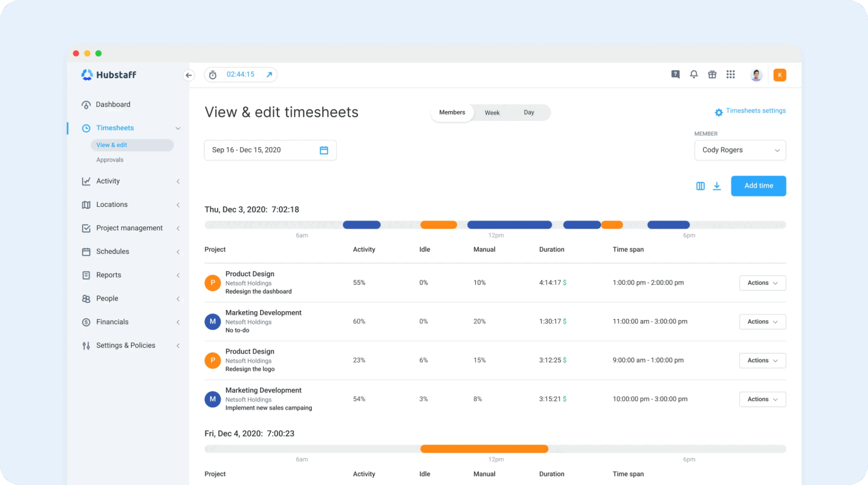Open notifications bell icon
This screenshot has height=485, width=868.
pyautogui.click(x=694, y=75)
